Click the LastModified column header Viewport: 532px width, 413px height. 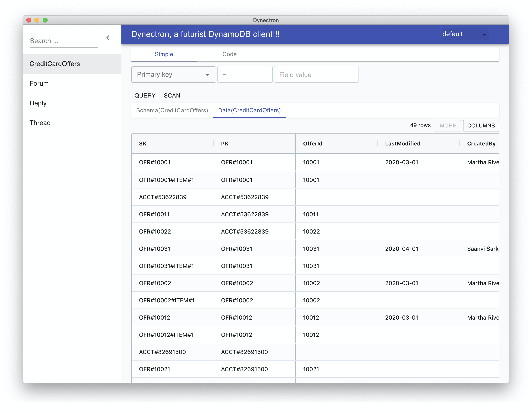click(x=402, y=144)
